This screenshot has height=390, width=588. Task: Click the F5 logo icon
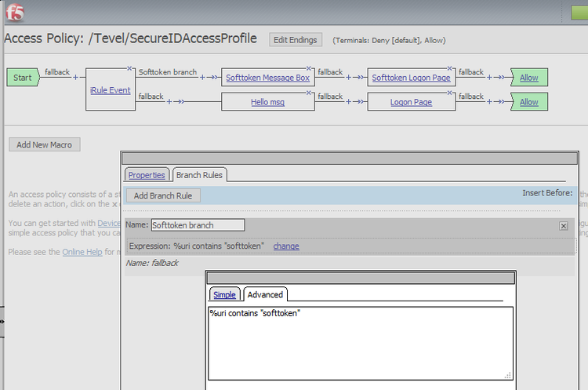coord(13,13)
